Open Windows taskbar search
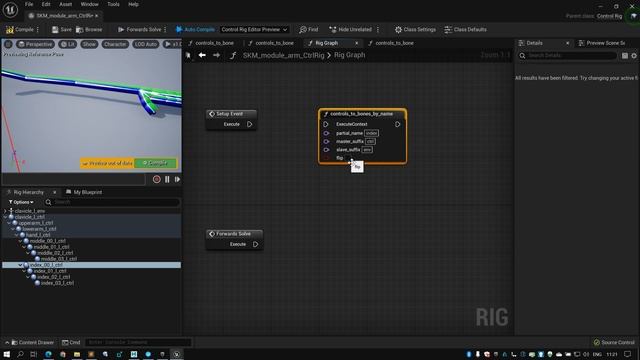 20,354
